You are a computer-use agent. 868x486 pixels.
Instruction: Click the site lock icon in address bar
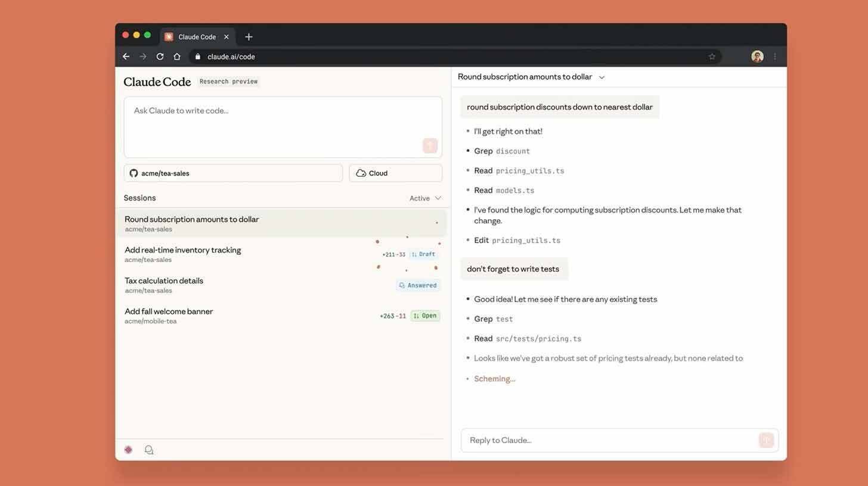click(198, 57)
